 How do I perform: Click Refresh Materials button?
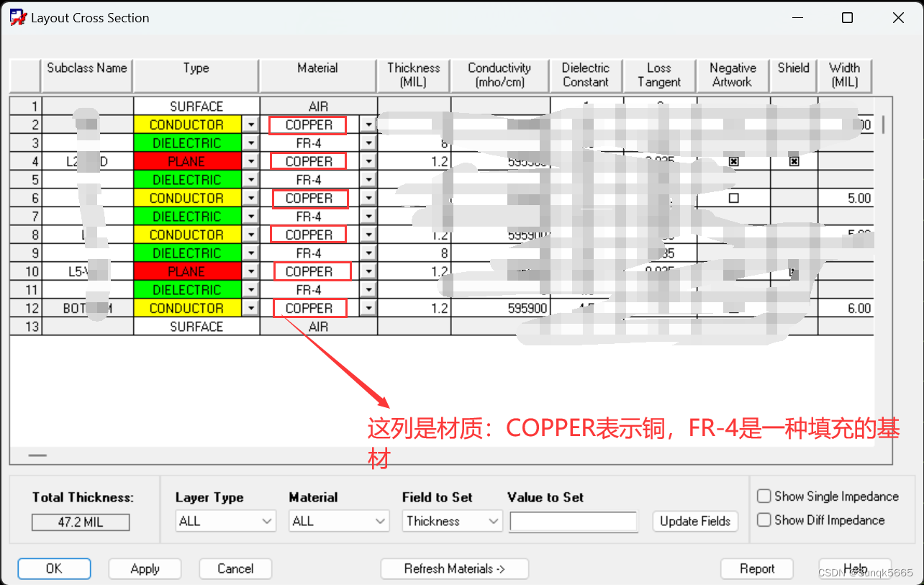(x=455, y=568)
